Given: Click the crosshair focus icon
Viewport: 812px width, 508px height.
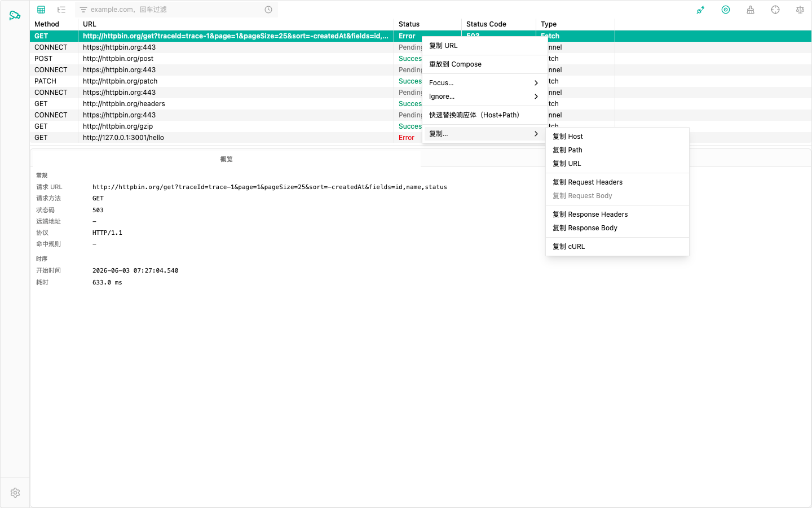Looking at the screenshot, I should pyautogui.click(x=775, y=10).
